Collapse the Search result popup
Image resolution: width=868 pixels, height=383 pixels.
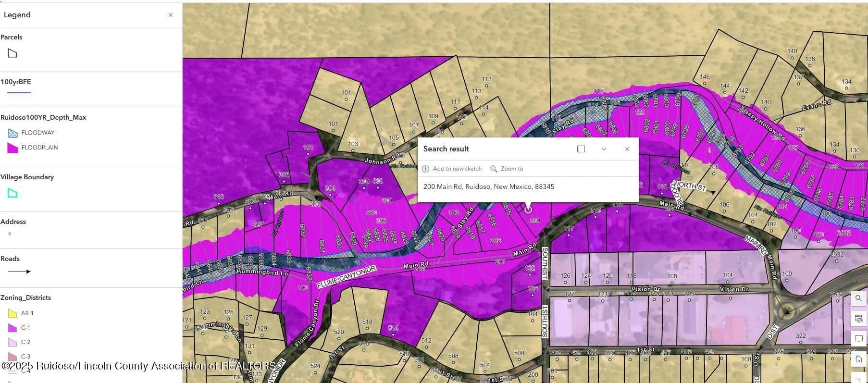click(604, 149)
